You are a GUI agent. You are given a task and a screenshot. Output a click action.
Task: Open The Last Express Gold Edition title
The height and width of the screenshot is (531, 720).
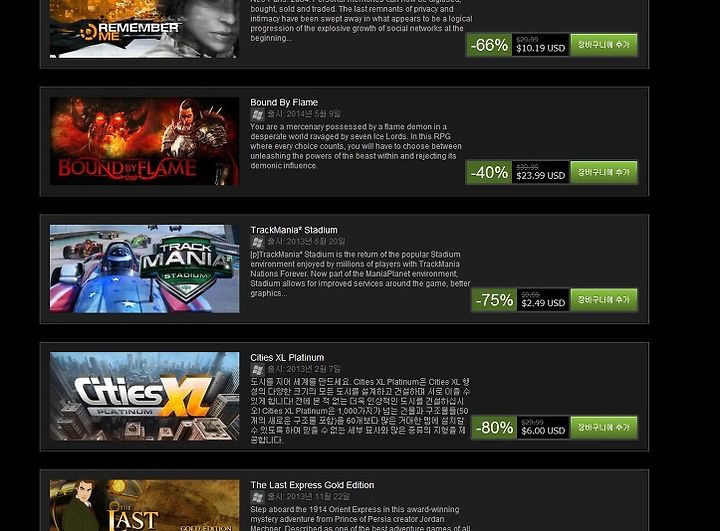click(312, 485)
